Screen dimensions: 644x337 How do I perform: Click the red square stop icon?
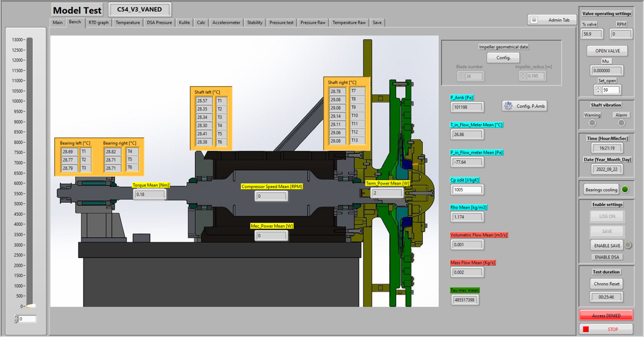coord(586,329)
